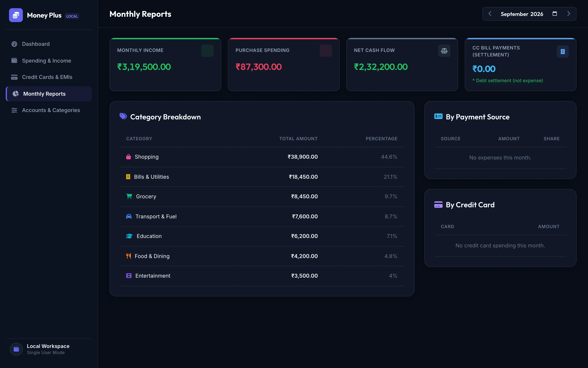The image size is (588, 368).
Task: Click the Spending & Income wallet icon
Action: click(14, 60)
